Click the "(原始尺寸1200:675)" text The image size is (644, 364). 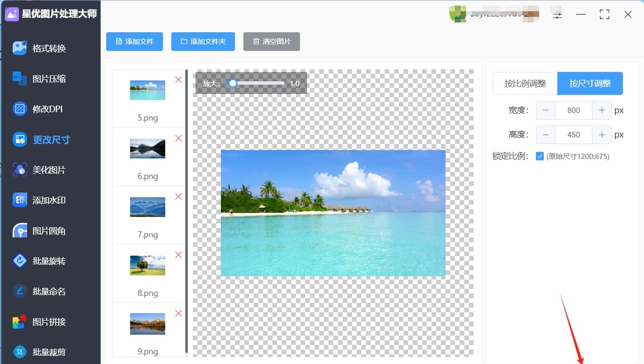578,156
